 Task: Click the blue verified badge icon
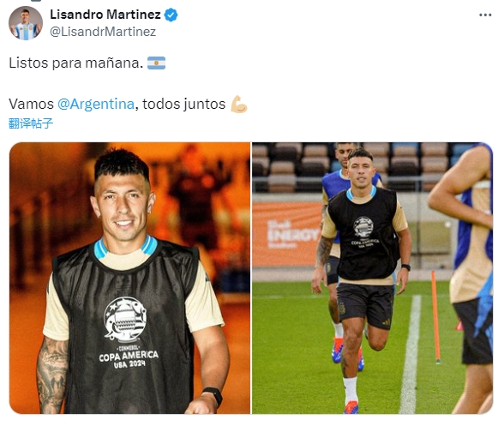pyautogui.click(x=171, y=15)
